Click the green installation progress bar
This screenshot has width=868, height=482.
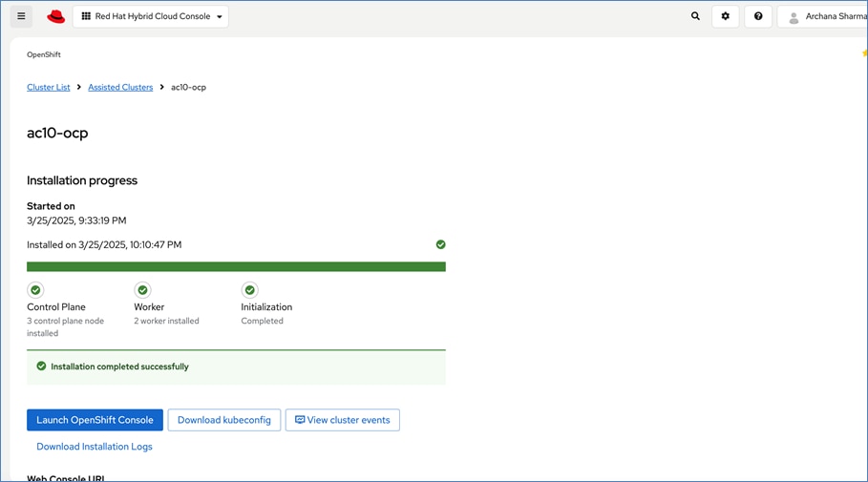point(237,266)
